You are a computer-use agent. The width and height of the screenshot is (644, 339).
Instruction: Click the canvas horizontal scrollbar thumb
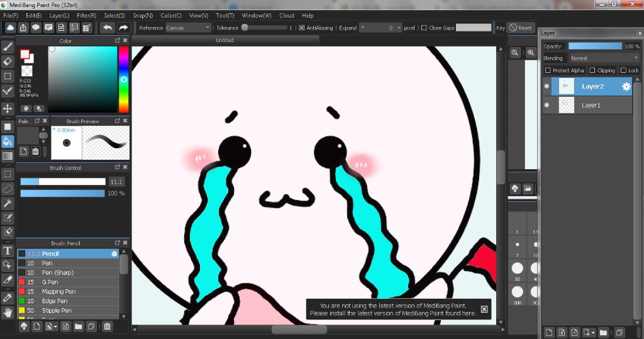click(x=299, y=330)
